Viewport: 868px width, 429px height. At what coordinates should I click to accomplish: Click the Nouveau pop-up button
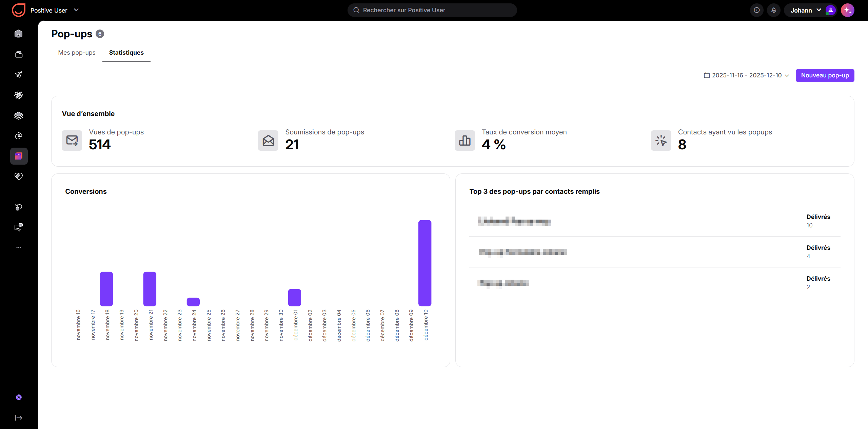[825, 75]
